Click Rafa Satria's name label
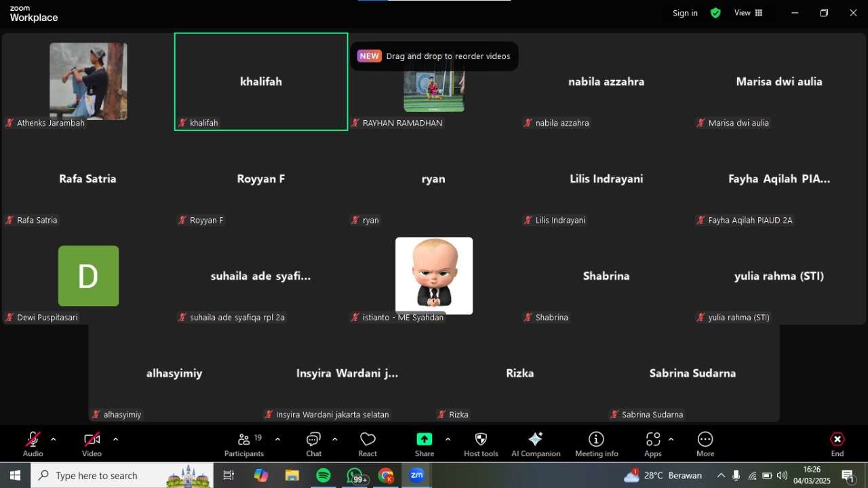Screen dimensions: 868x488 point(37,220)
